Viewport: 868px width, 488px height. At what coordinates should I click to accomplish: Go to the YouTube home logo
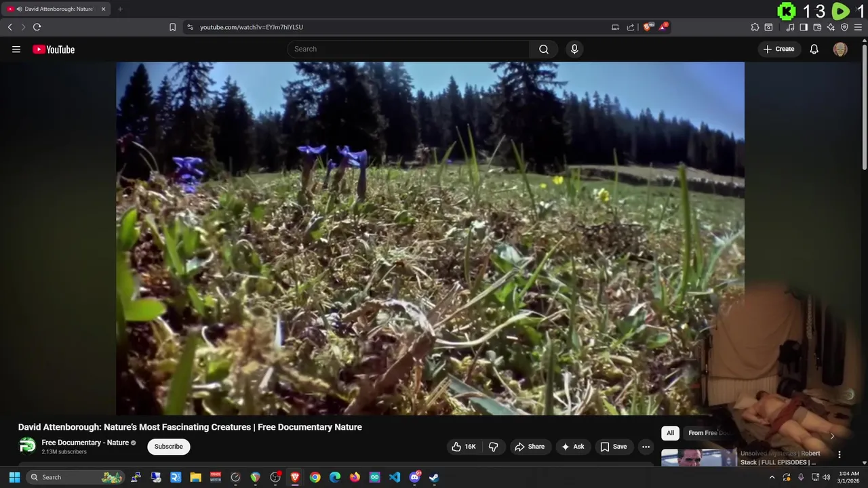(x=54, y=49)
